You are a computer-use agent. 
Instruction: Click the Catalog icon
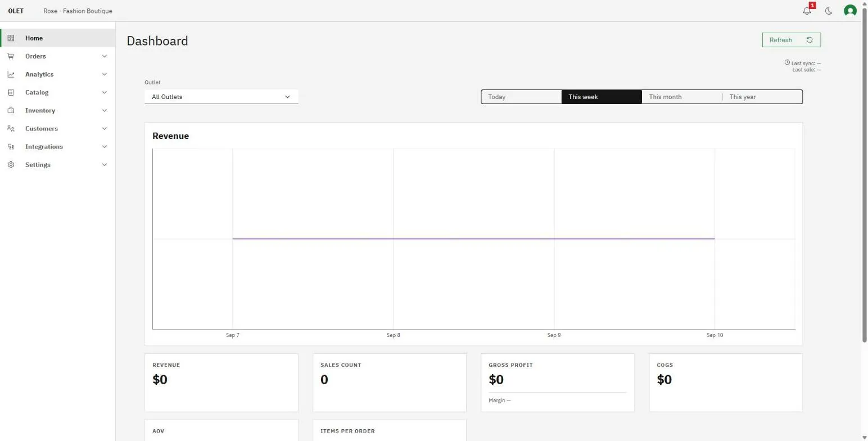(x=11, y=92)
